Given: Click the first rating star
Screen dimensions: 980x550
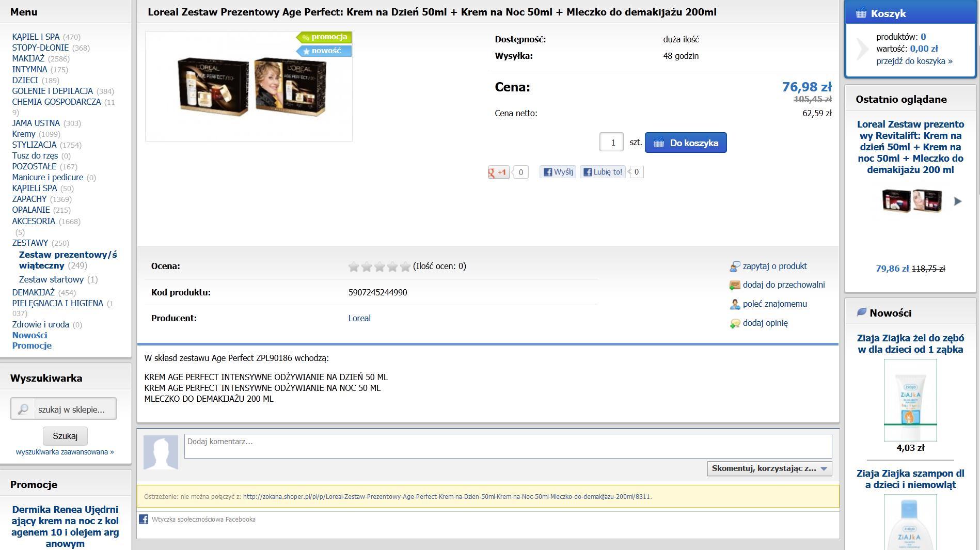Looking at the screenshot, I should coord(354,266).
